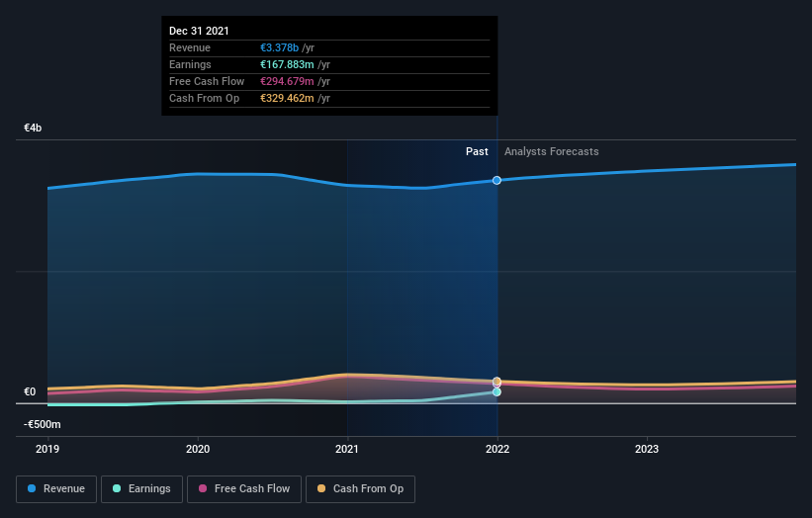Click the teal Earnings marker at 2022
The width and height of the screenshot is (812, 518).
(496, 392)
